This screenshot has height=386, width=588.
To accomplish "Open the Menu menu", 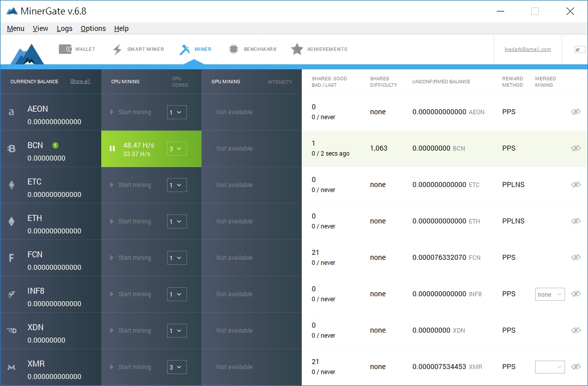I will point(15,28).
